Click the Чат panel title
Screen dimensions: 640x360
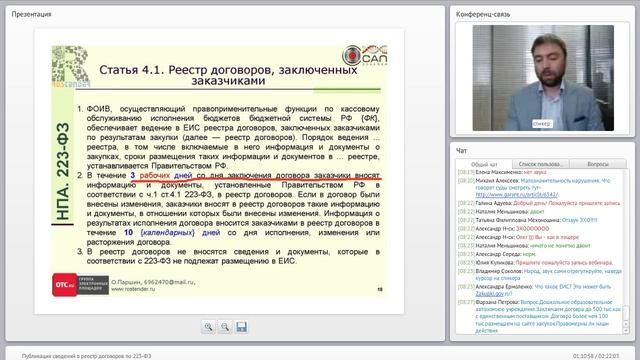461,151
